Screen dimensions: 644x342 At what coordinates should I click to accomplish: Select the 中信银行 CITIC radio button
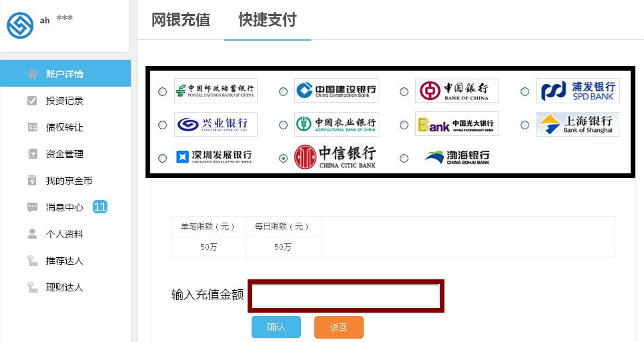point(284,158)
